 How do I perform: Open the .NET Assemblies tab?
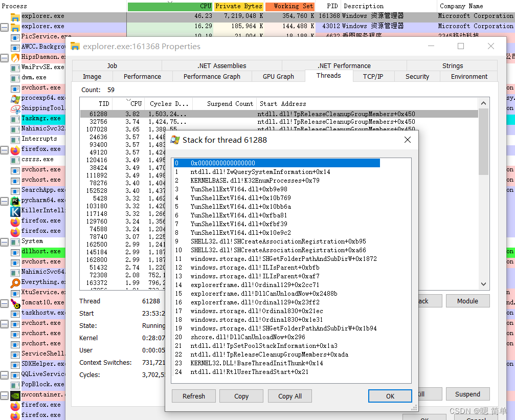coord(221,65)
